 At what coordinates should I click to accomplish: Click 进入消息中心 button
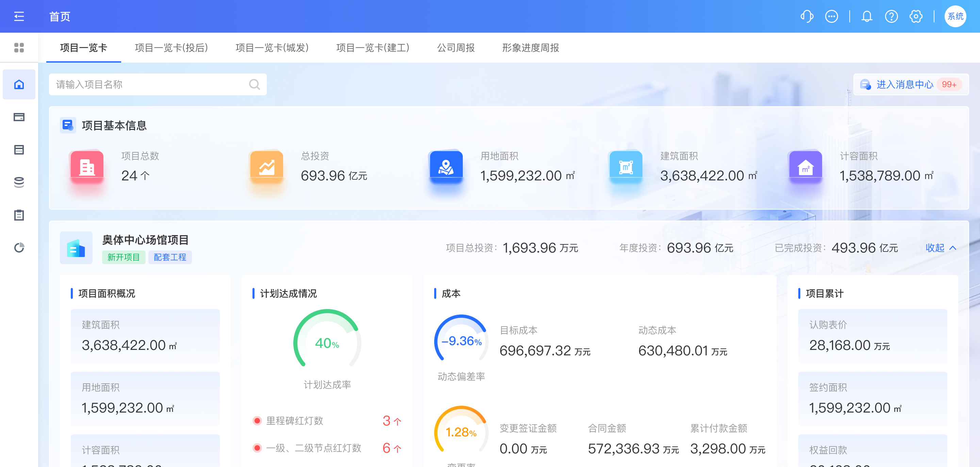911,84
